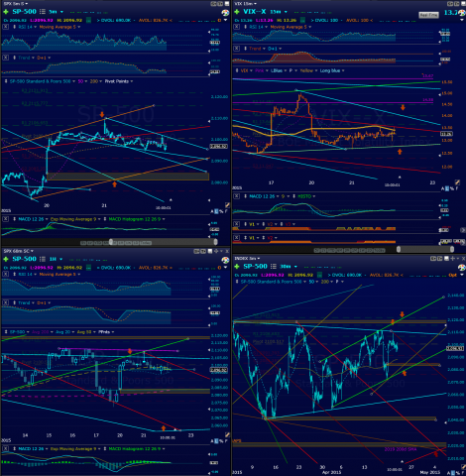Toggle L log scale in VIX chart
Screen dimensions: 466x476
pyautogui.click(x=447, y=188)
